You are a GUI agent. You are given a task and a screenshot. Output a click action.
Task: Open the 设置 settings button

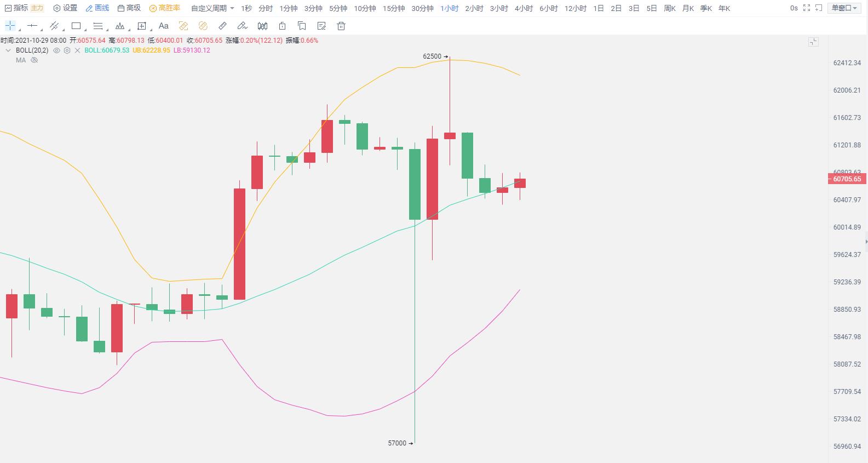[65, 8]
